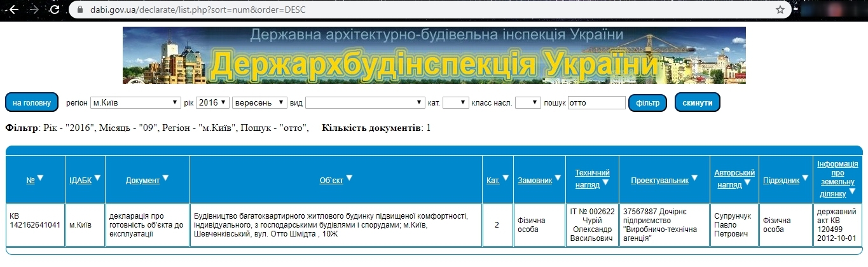Viewport: 868px width, 267px height.
Task: Click the Фільтр summary line text
Action: [157, 128]
